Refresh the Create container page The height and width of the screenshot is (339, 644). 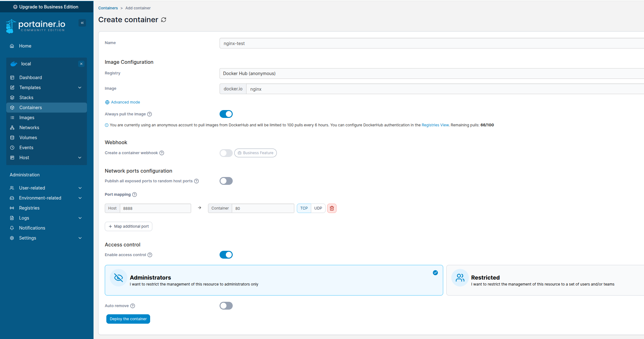click(164, 19)
